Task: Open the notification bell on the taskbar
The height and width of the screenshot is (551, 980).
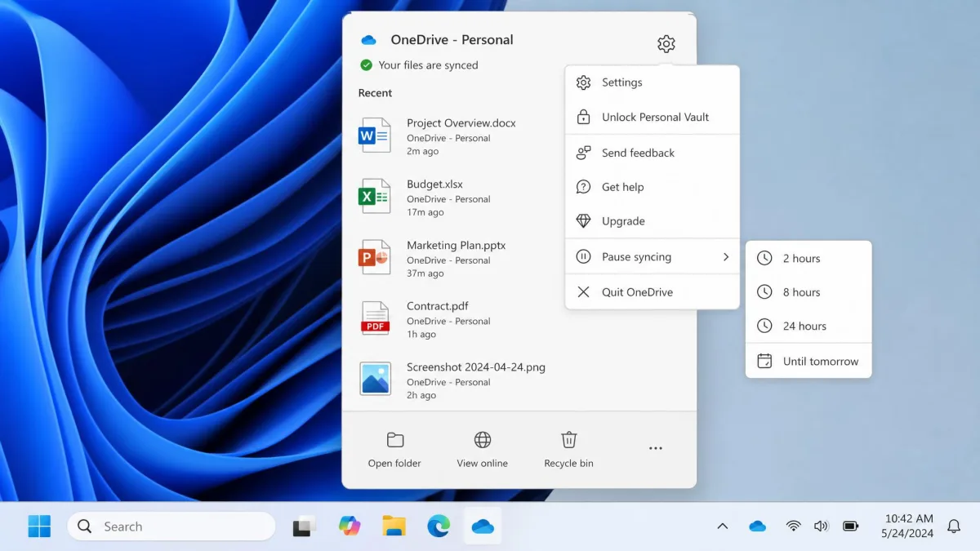Action: click(954, 527)
